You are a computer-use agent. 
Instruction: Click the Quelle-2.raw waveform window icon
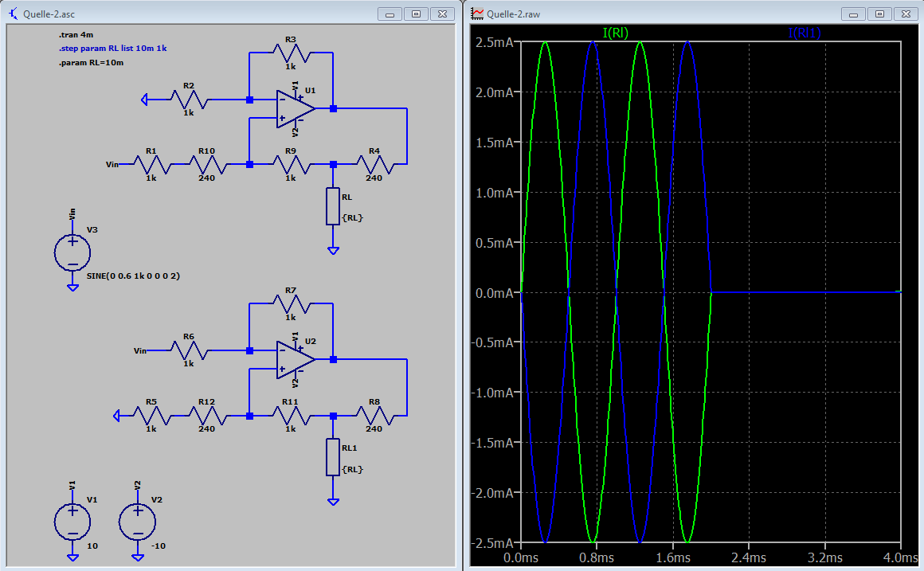tap(476, 14)
